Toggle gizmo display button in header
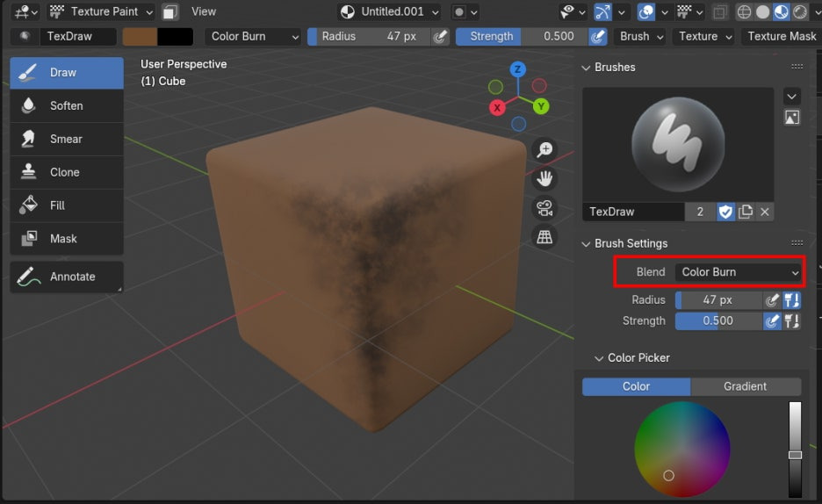The height and width of the screenshot is (504, 822). 602,11
